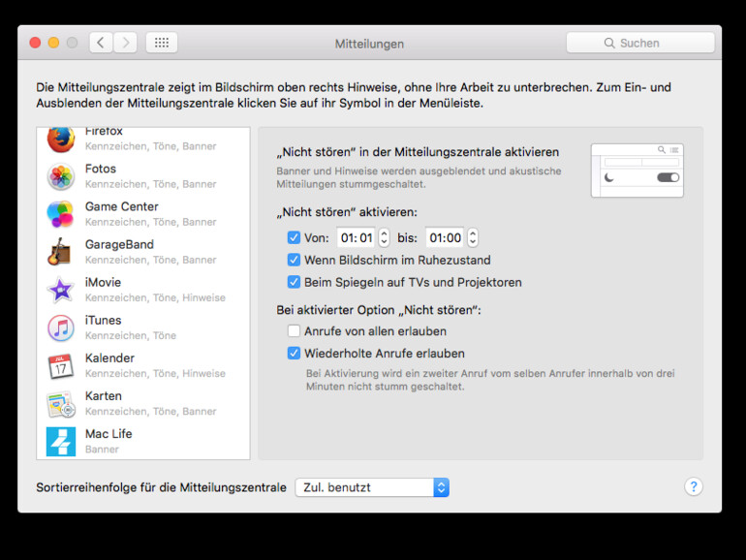Select the Game Center row label
This screenshot has width=746, height=560.
pyautogui.click(x=122, y=206)
